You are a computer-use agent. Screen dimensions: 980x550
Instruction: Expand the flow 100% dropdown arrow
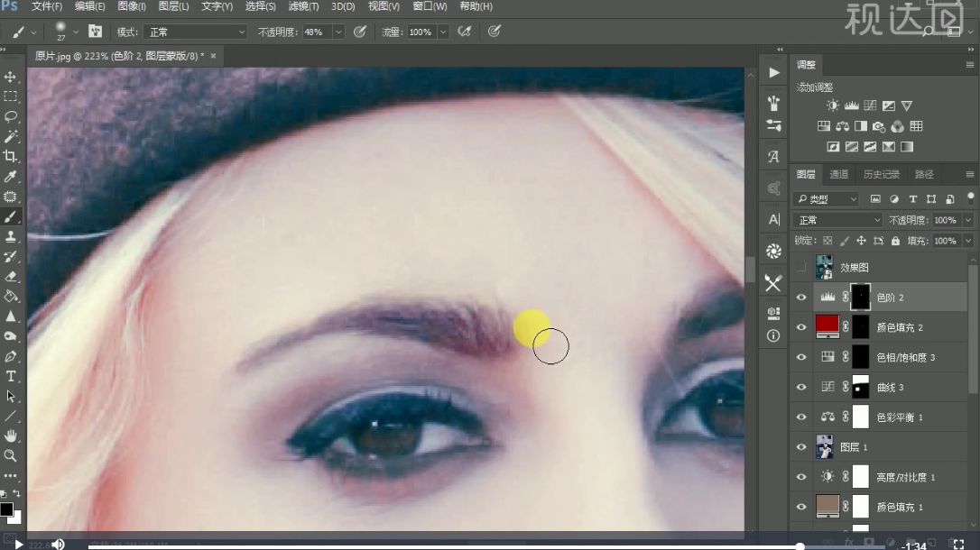click(x=443, y=32)
